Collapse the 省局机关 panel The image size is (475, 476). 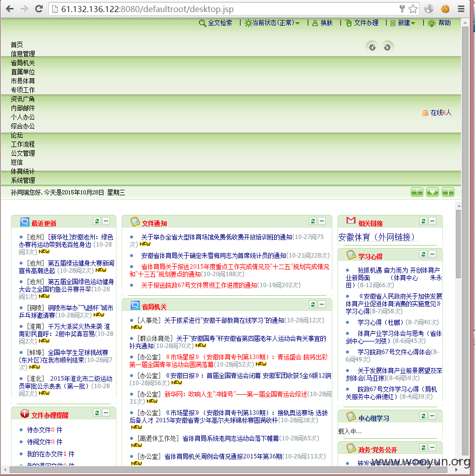pos(322,304)
